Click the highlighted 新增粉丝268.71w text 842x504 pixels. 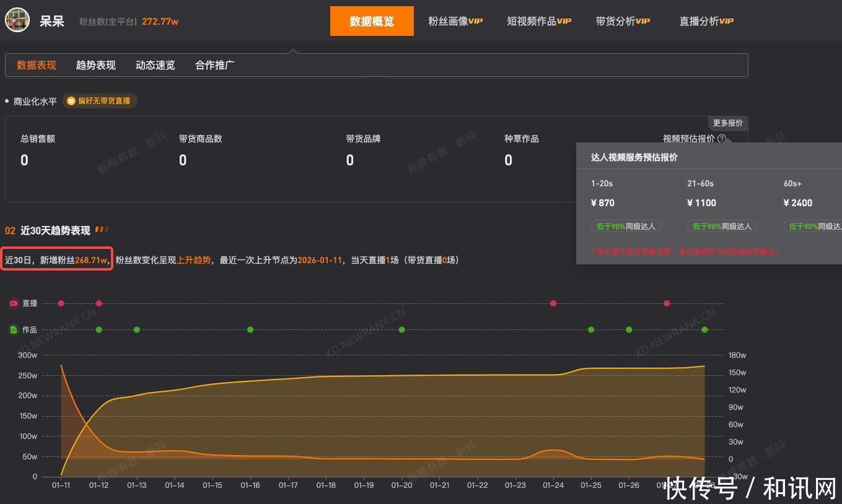pos(58,260)
